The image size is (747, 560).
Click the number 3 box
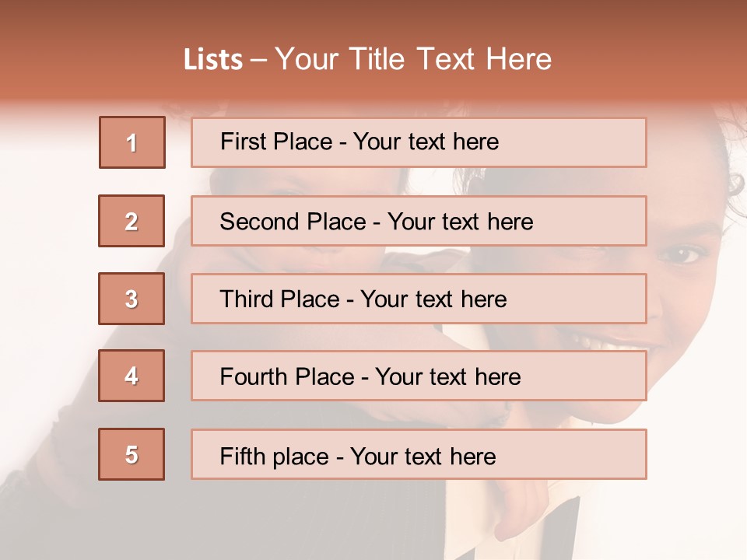(132, 299)
